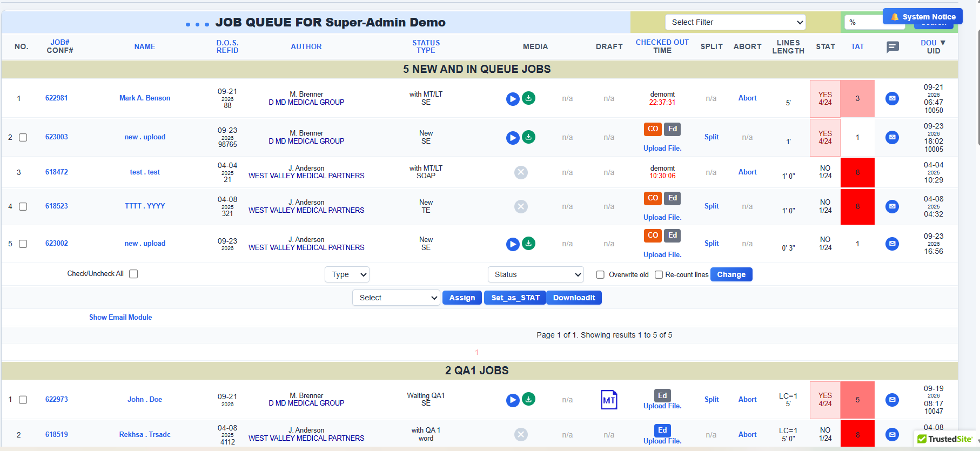
Task: Open email icon for job 623002
Action: [x=892, y=244]
